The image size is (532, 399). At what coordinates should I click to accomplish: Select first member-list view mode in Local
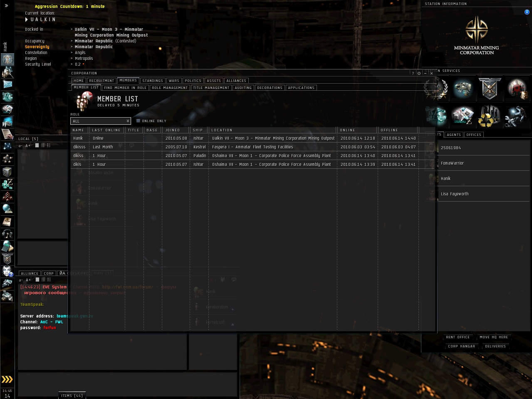tap(37, 145)
